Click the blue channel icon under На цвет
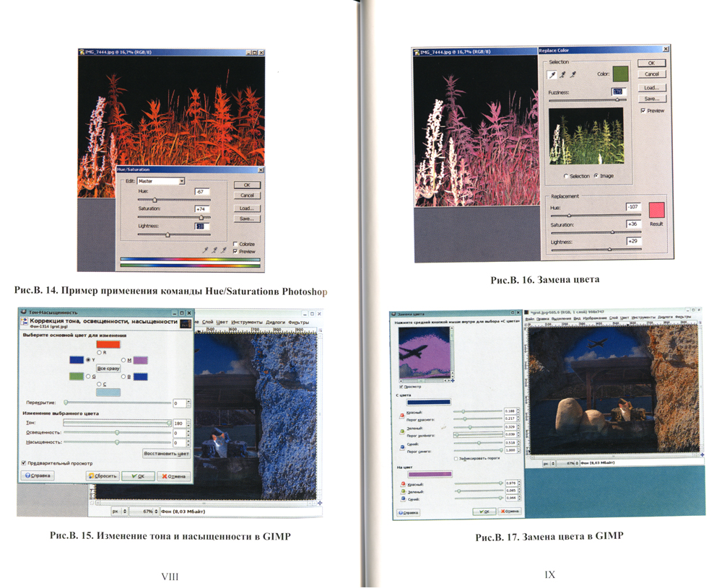722x588 pixels. [401, 499]
